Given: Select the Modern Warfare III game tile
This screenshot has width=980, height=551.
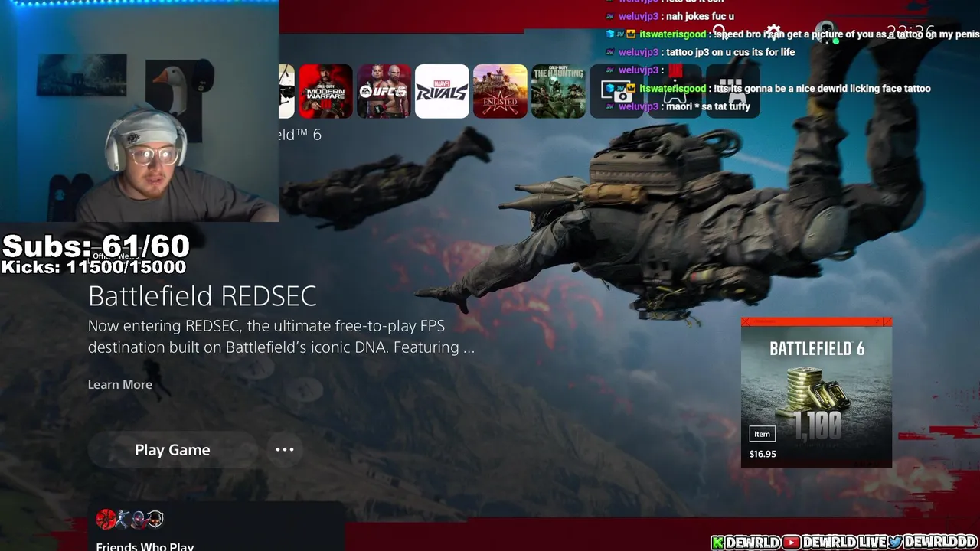Looking at the screenshot, I should tap(325, 91).
